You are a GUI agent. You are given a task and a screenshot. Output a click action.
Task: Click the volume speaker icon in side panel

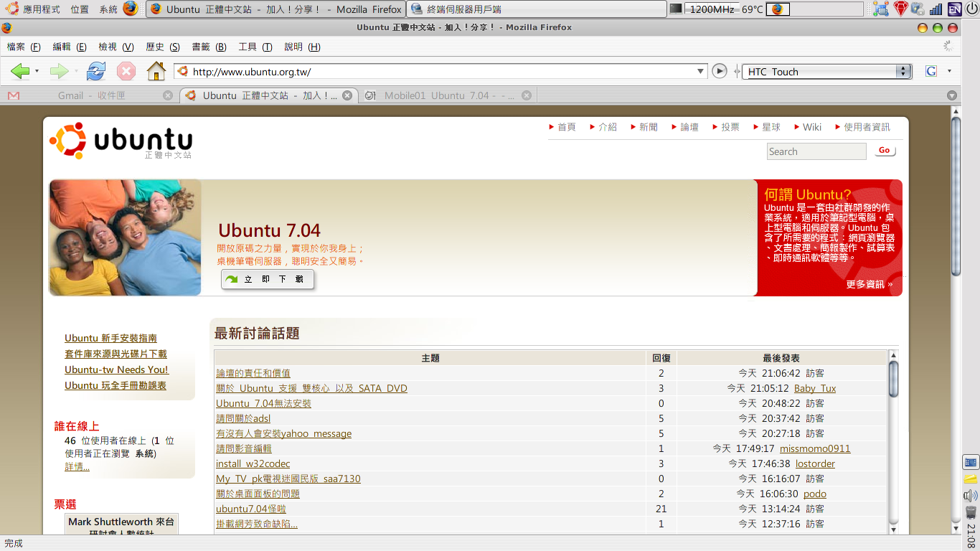click(x=971, y=495)
